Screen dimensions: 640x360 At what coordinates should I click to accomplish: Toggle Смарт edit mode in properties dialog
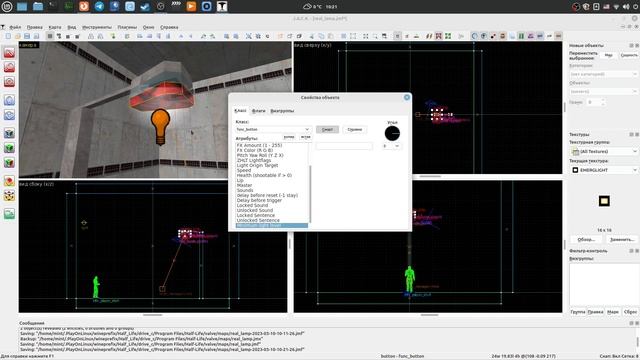point(327,129)
